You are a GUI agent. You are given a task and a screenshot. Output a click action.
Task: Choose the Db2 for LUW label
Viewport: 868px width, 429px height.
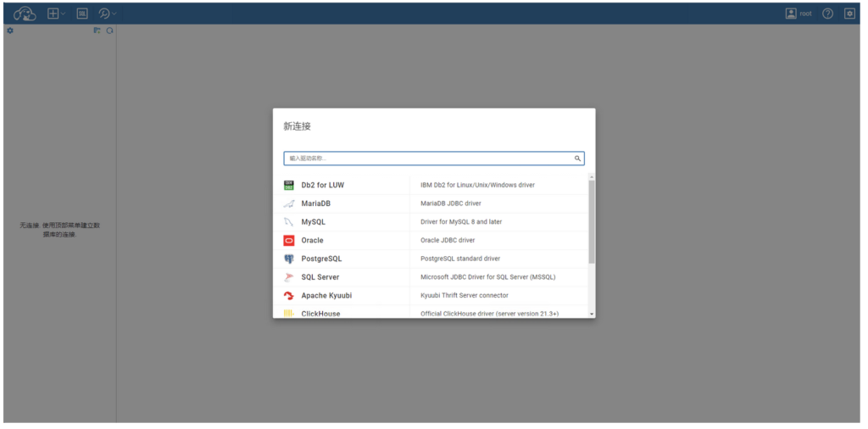pos(323,185)
